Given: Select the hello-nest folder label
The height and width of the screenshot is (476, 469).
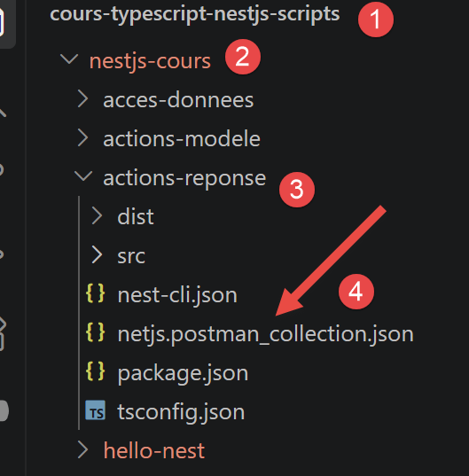Looking at the screenshot, I should pyautogui.click(x=154, y=450).
